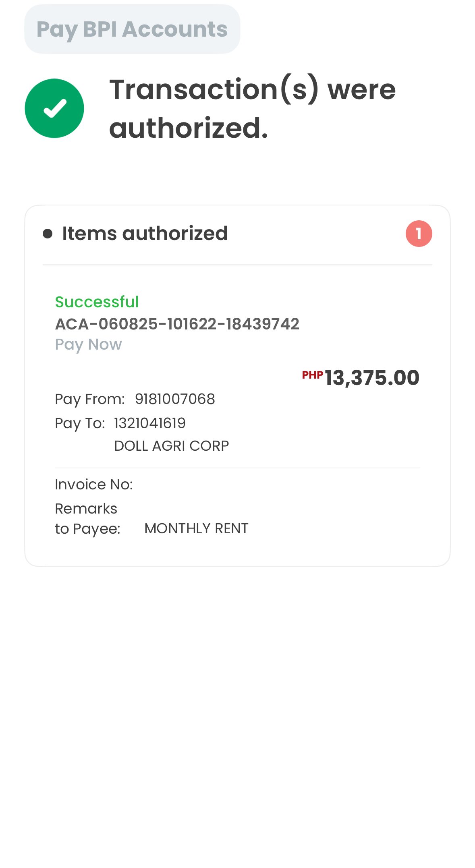Click the DOLL AGRI CORP payee name

(171, 446)
